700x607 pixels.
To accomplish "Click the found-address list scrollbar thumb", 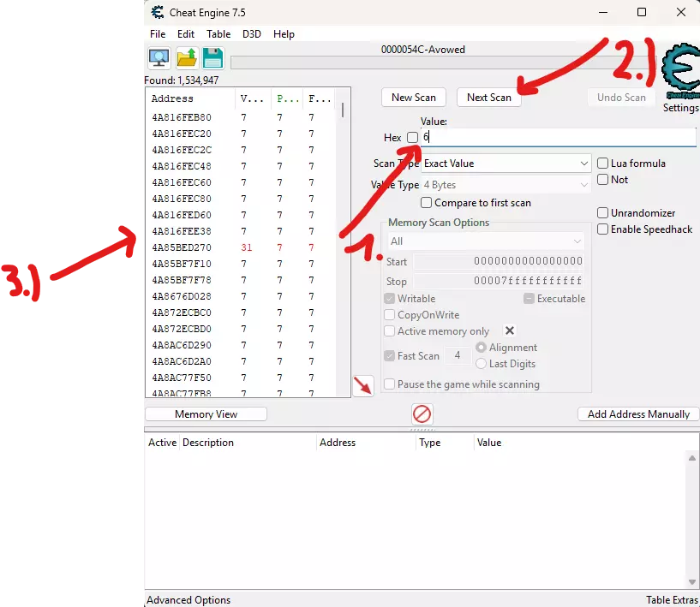I will [x=343, y=110].
